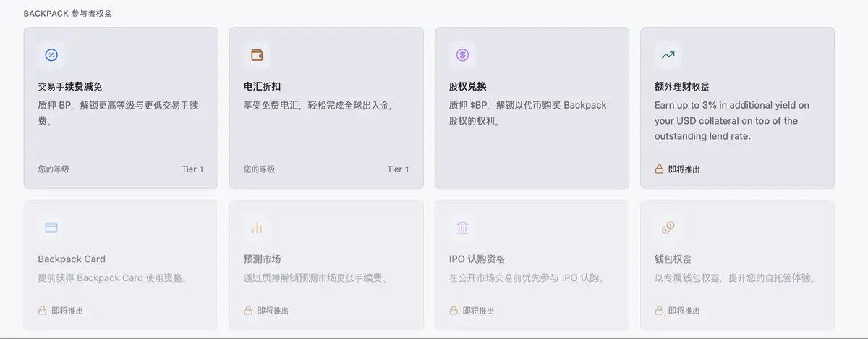Select the 钱包权益 title

(x=673, y=259)
